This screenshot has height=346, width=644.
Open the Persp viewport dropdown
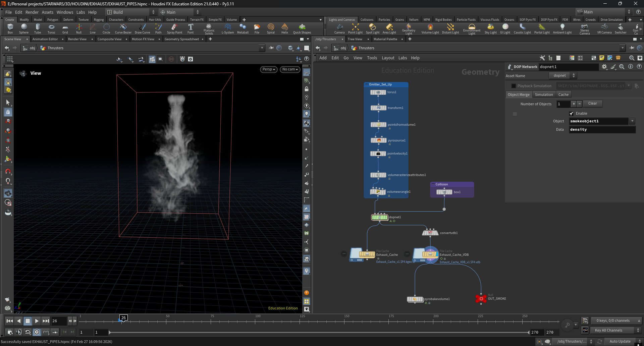(x=269, y=69)
